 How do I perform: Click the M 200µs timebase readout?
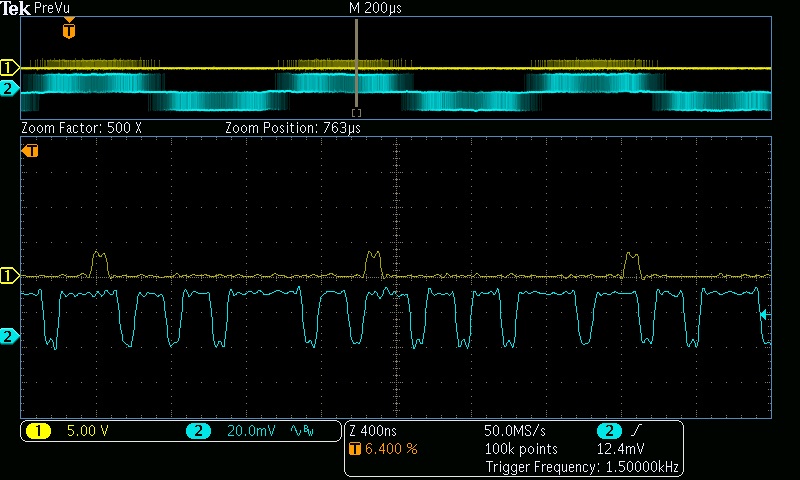(x=375, y=8)
